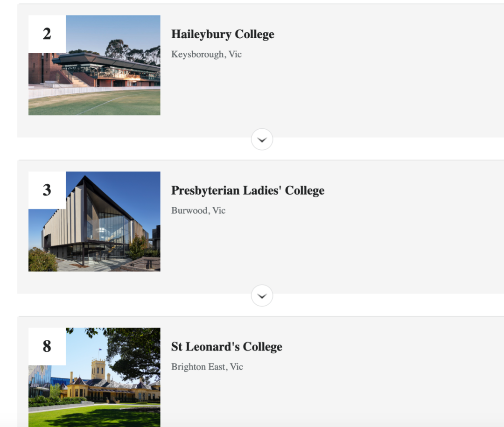Select the Burwood, Vic location text

pos(198,210)
